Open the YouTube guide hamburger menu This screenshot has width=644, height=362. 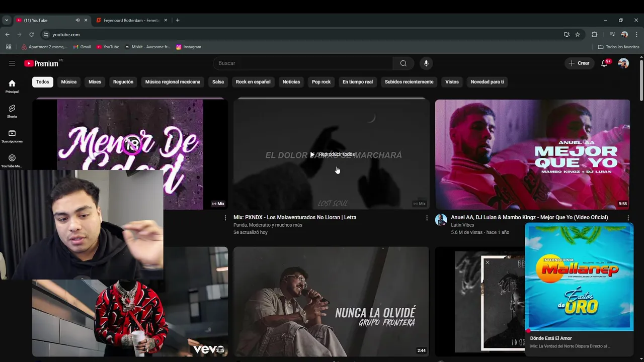(12, 63)
